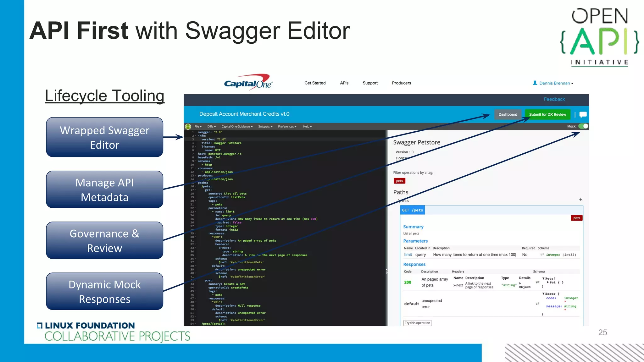
Task: Filter operations by the pets tag
Action: point(399,181)
